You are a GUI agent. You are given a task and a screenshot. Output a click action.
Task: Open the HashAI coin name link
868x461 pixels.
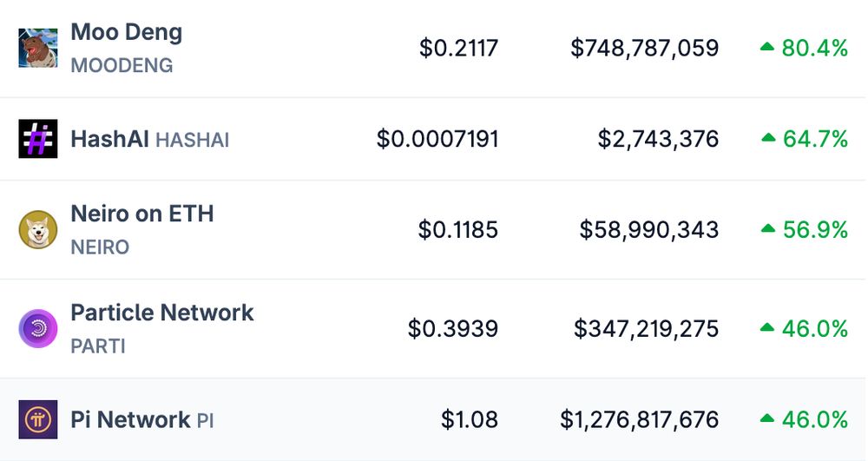tap(109, 139)
